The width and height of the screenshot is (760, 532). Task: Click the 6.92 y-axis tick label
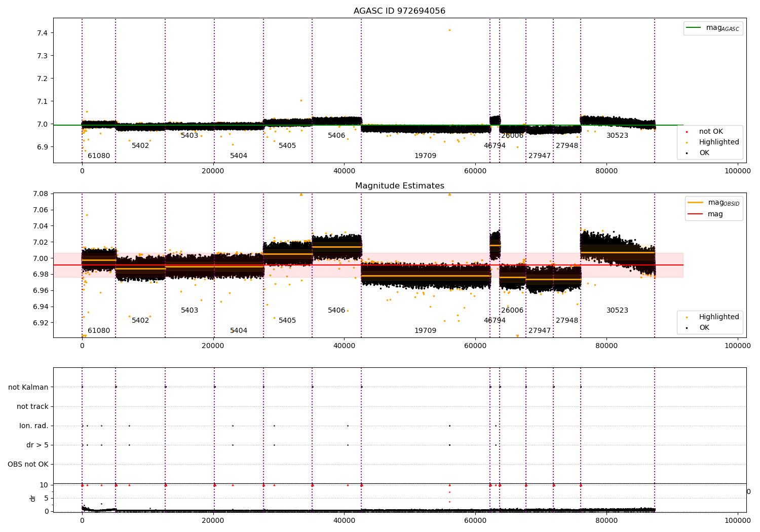[x=41, y=323]
